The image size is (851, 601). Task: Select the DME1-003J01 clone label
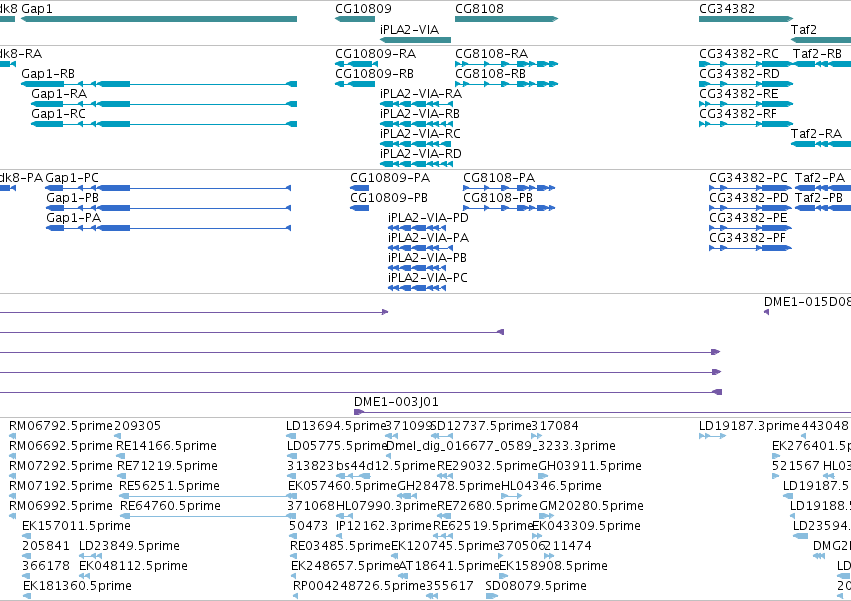[396, 402]
